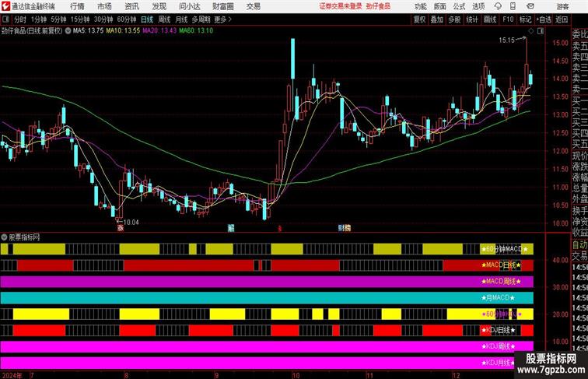Open the 资讯 menu

[x=132, y=6]
